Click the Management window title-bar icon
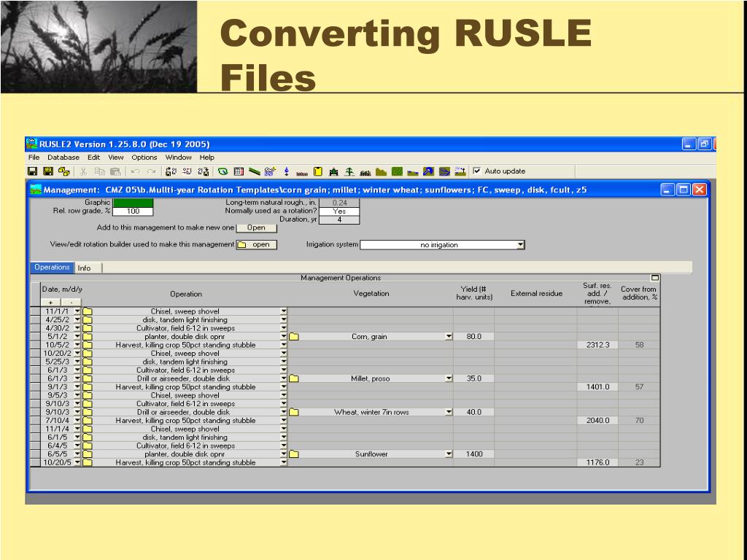The width and height of the screenshot is (747, 560). [x=36, y=190]
